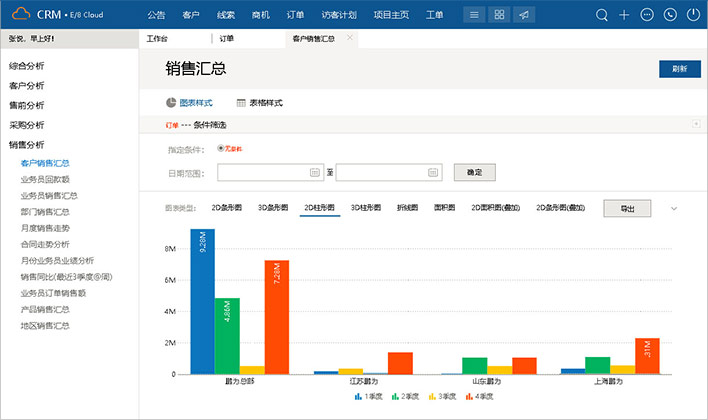Image resolution: width=708 pixels, height=420 pixels.
Task: Expand 综合分析 in the sidebar
Action: [x=27, y=65]
